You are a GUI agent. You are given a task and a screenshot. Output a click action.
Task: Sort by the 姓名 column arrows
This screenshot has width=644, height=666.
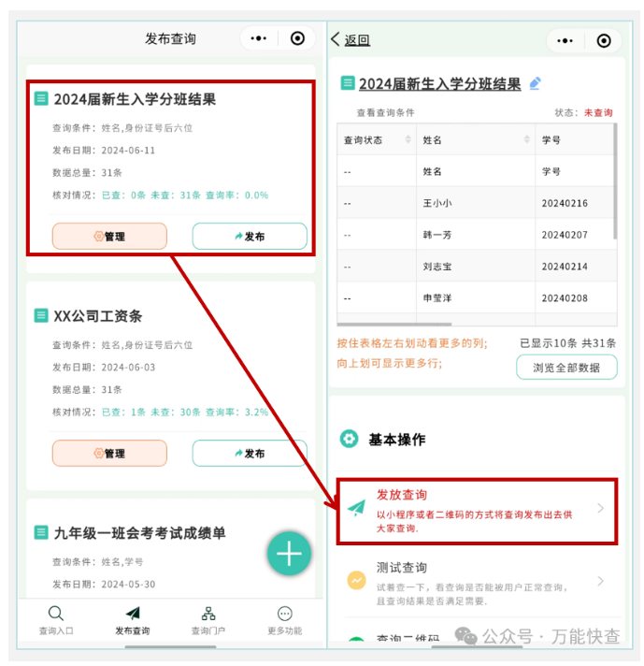pyautogui.click(x=527, y=139)
